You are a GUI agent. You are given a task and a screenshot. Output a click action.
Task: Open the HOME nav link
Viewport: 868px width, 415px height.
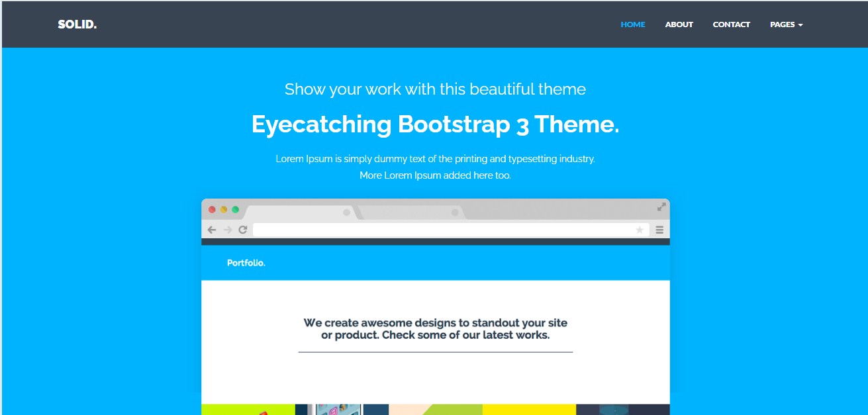point(633,24)
